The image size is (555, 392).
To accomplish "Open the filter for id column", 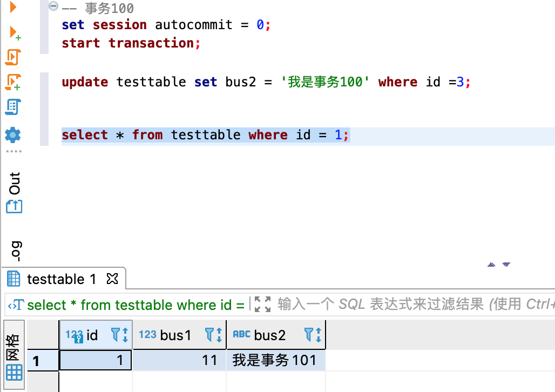I will pos(116,335).
